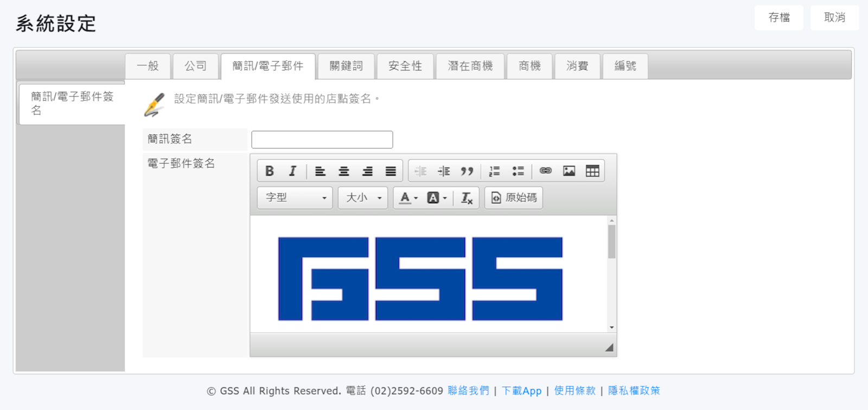This screenshot has width=868, height=410.
Task: Open the background color picker
Action: tap(437, 198)
